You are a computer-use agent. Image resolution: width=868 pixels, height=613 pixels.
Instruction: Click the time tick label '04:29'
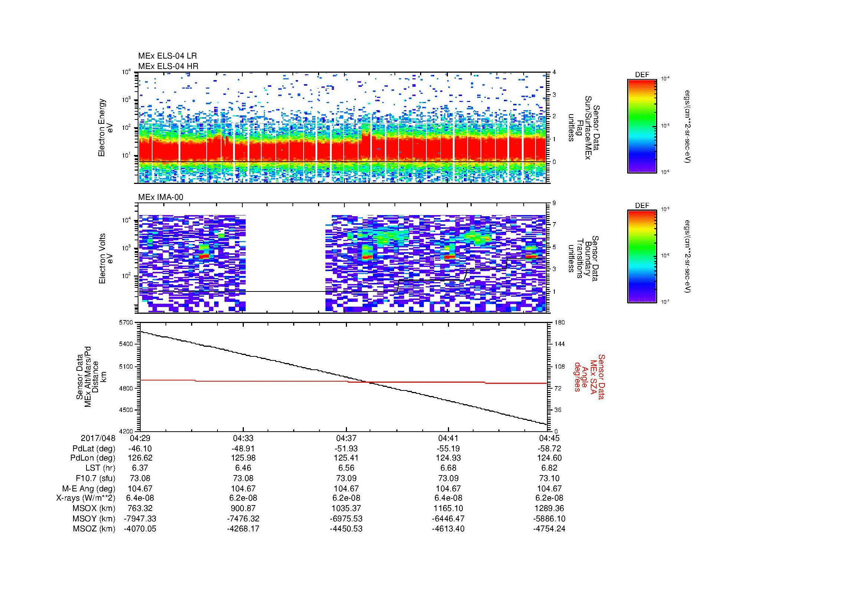(140, 438)
